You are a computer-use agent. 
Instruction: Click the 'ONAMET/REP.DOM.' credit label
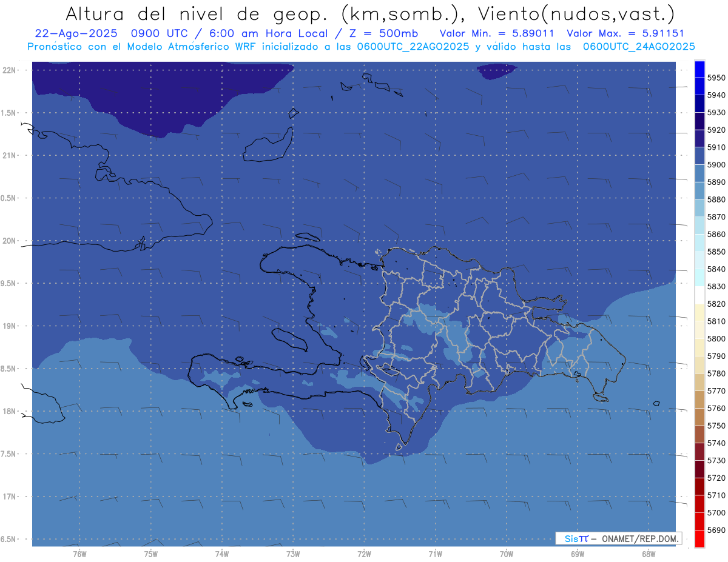click(x=639, y=538)
